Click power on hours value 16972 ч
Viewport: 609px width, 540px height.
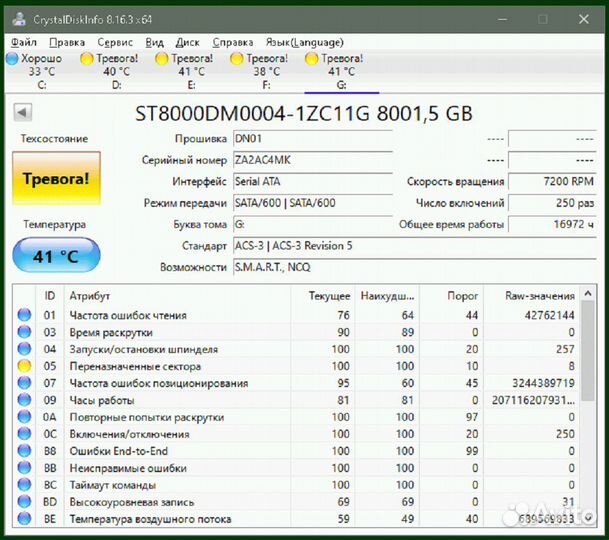click(552, 224)
